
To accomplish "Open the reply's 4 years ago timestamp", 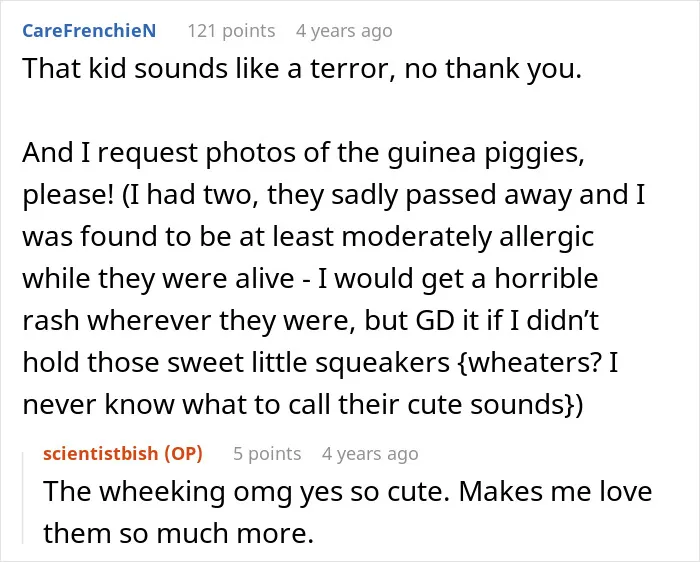I will 370,454.
